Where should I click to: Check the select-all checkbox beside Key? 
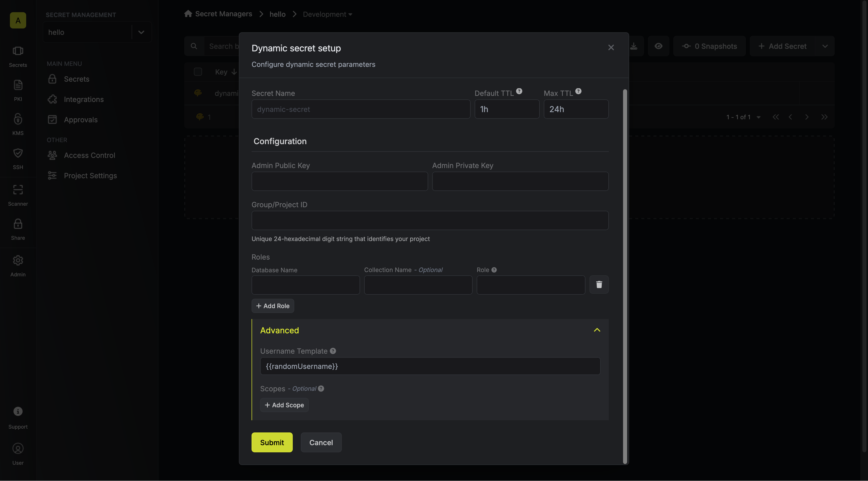point(198,72)
